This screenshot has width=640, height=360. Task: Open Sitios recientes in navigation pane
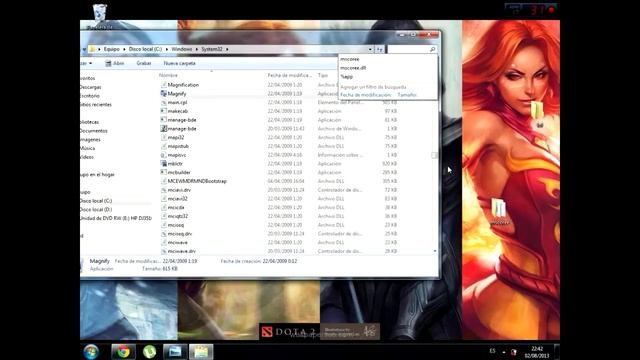(x=96, y=104)
